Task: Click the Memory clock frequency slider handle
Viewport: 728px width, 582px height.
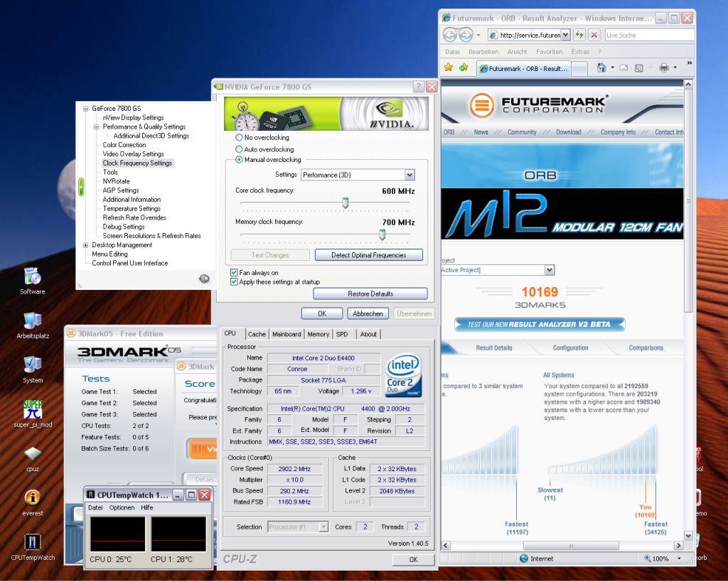Action: tap(382, 234)
